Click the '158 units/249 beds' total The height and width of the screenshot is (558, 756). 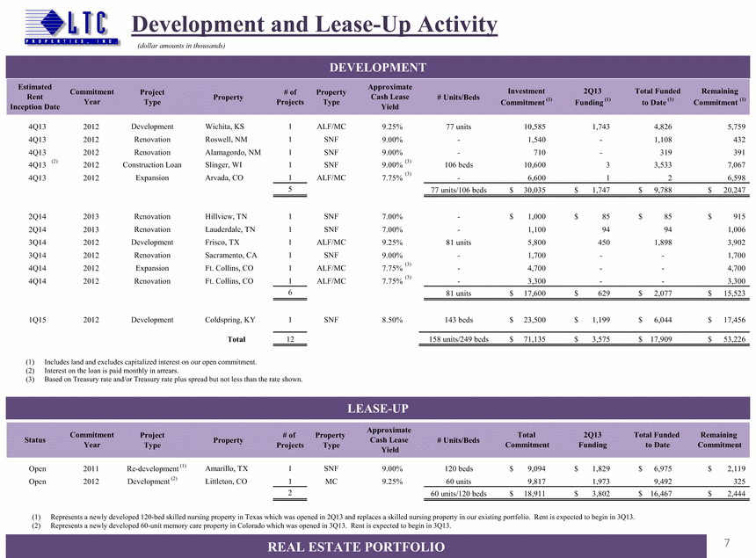point(459,339)
